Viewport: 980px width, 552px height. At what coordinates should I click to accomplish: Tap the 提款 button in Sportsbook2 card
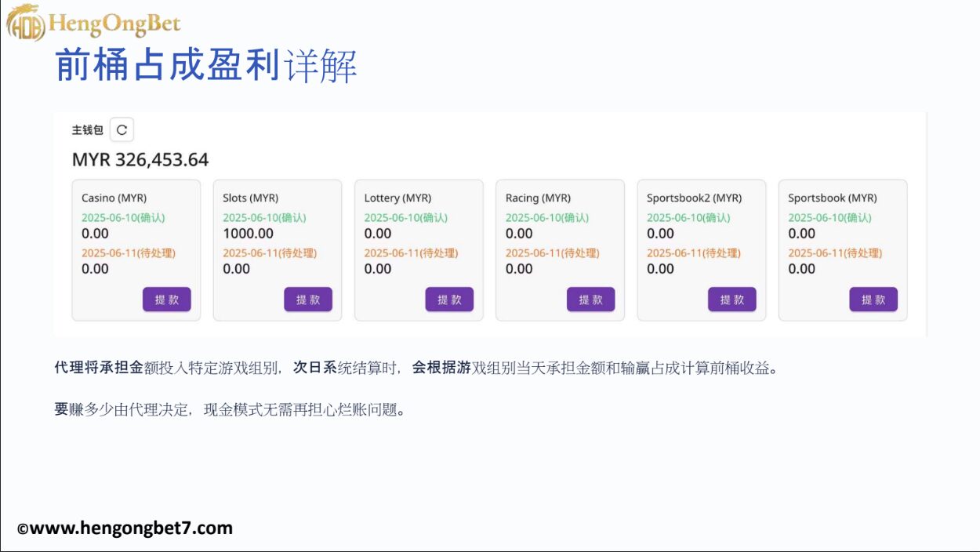pos(731,300)
